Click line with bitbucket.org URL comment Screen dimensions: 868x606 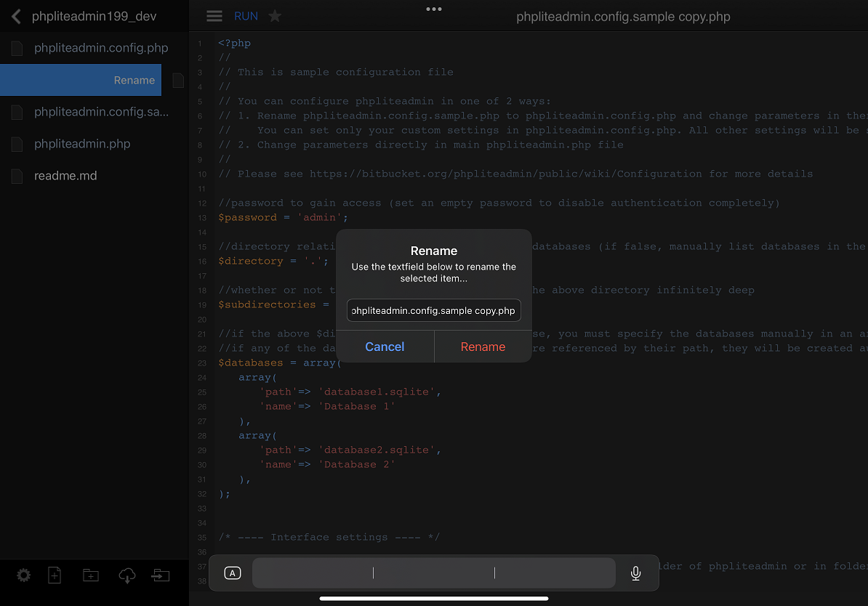point(515,174)
